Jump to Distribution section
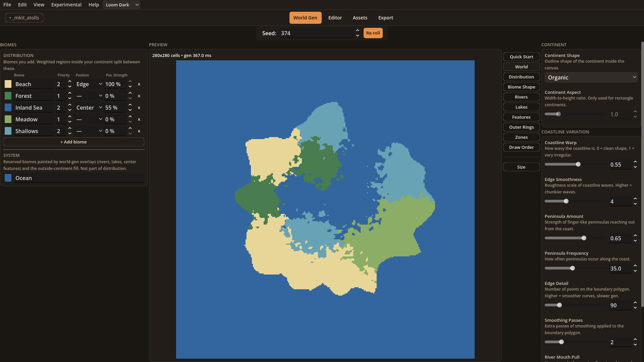The image size is (644, 362). tap(521, 77)
